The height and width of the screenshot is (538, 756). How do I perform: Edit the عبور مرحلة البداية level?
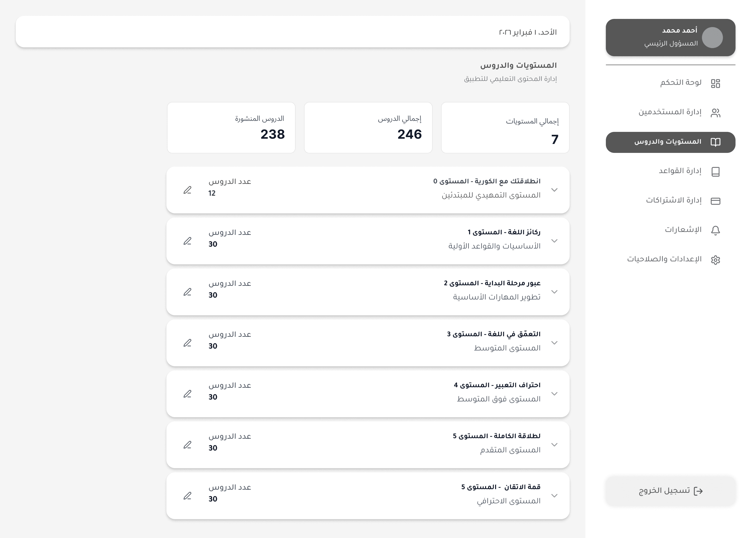pyautogui.click(x=187, y=292)
